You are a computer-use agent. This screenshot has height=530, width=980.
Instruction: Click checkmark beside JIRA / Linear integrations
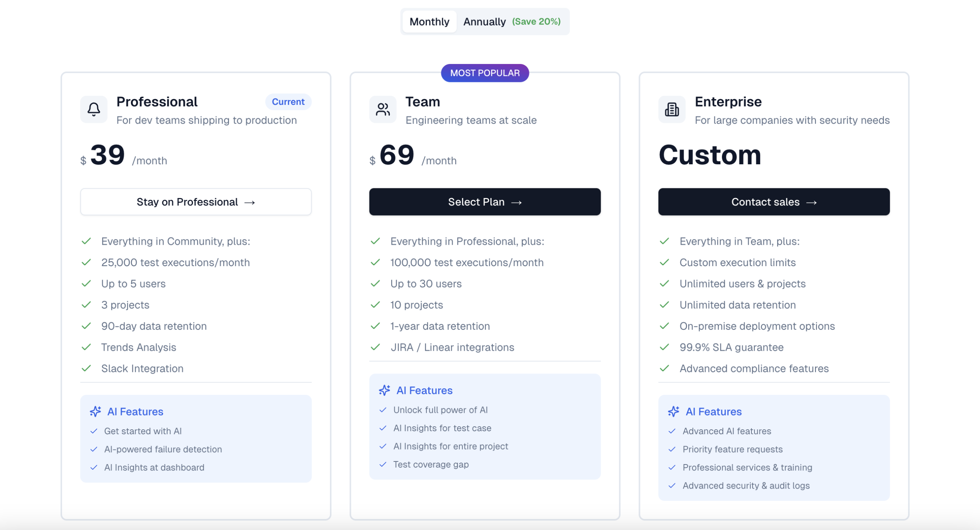[x=376, y=347]
